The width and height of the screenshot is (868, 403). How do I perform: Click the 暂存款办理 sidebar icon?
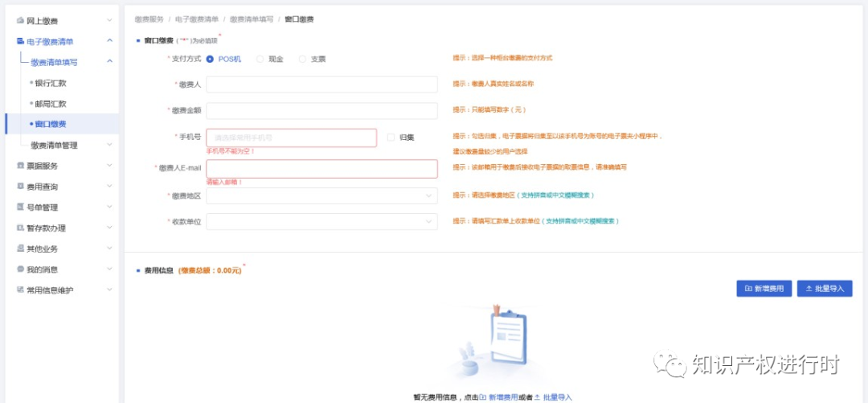(20, 228)
